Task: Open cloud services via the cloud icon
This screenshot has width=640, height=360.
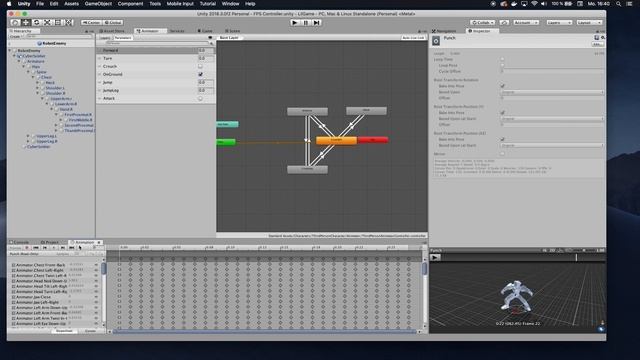Action: click(504, 22)
